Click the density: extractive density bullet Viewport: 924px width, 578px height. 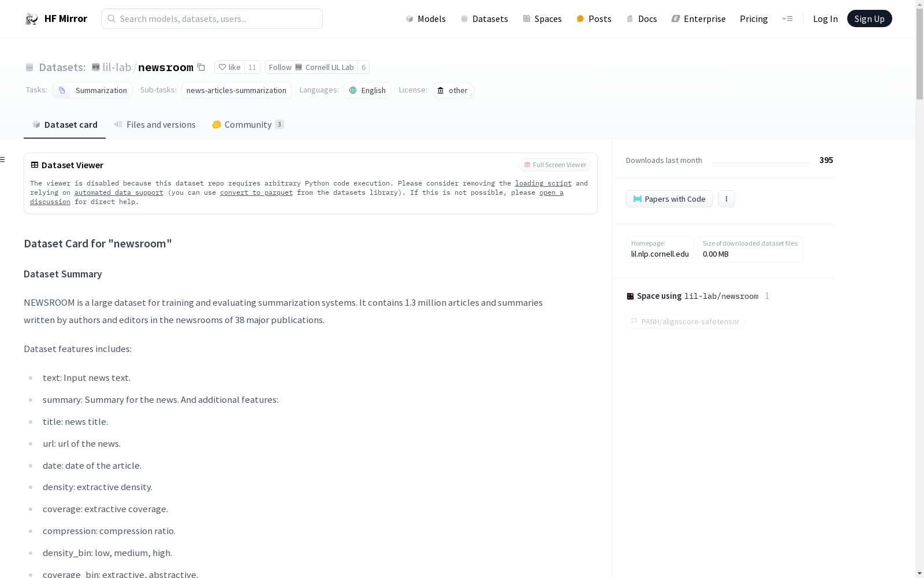98,487
